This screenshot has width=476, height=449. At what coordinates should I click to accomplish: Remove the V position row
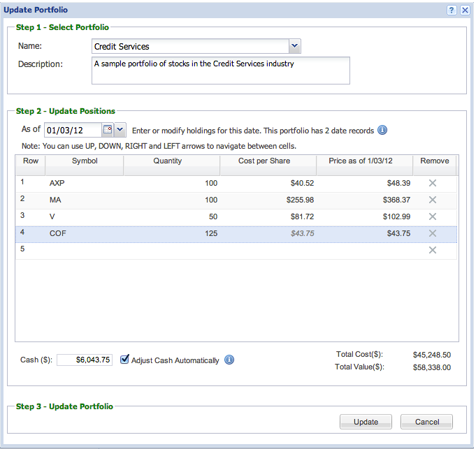click(x=433, y=216)
